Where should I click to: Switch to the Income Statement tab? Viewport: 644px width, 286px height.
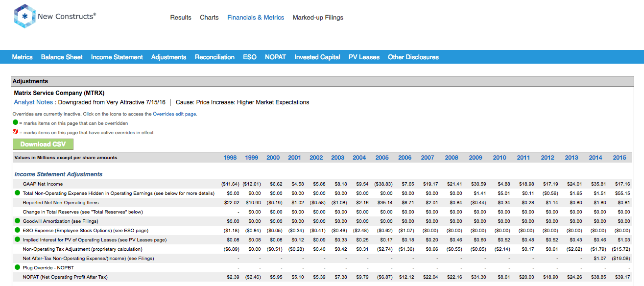click(117, 57)
